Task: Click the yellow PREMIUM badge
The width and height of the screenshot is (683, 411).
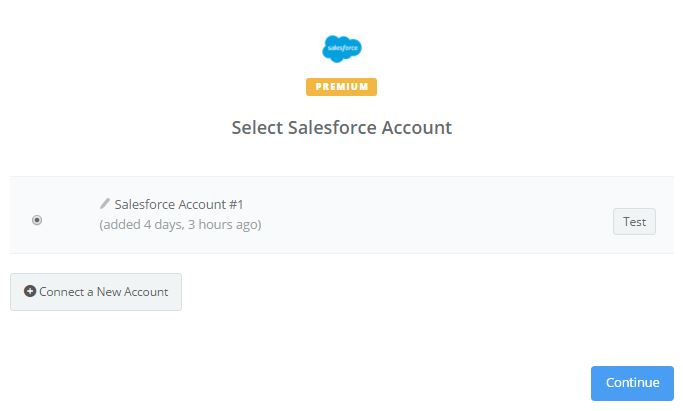Action: point(342,87)
